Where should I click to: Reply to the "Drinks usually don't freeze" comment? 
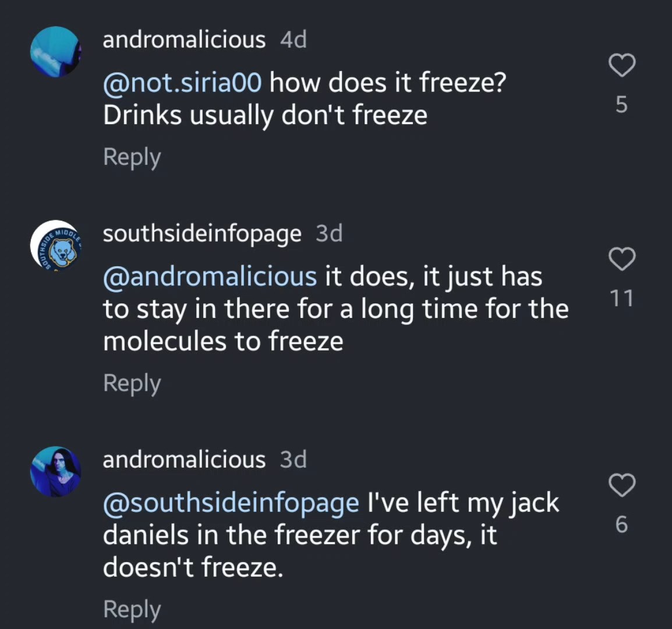click(x=132, y=157)
